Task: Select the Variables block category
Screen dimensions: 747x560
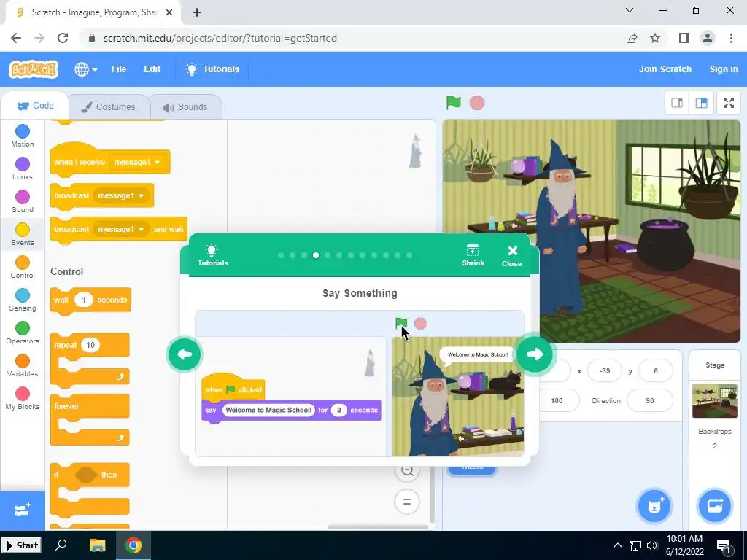Action: pos(23,366)
